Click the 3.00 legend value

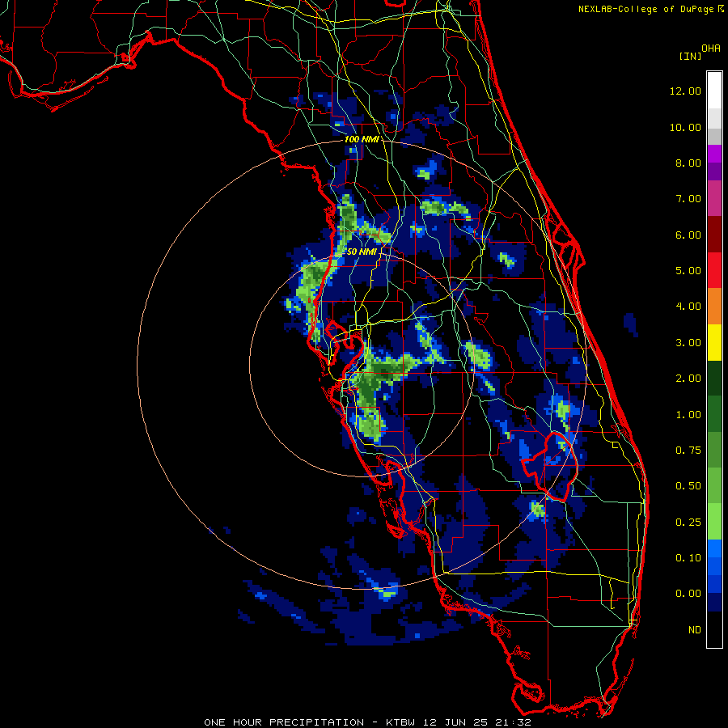688,343
